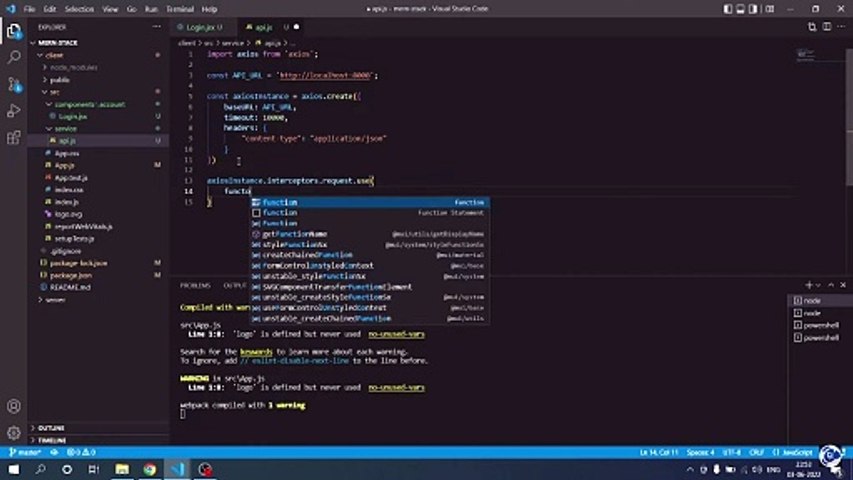Open the Edit menu

pos(50,9)
